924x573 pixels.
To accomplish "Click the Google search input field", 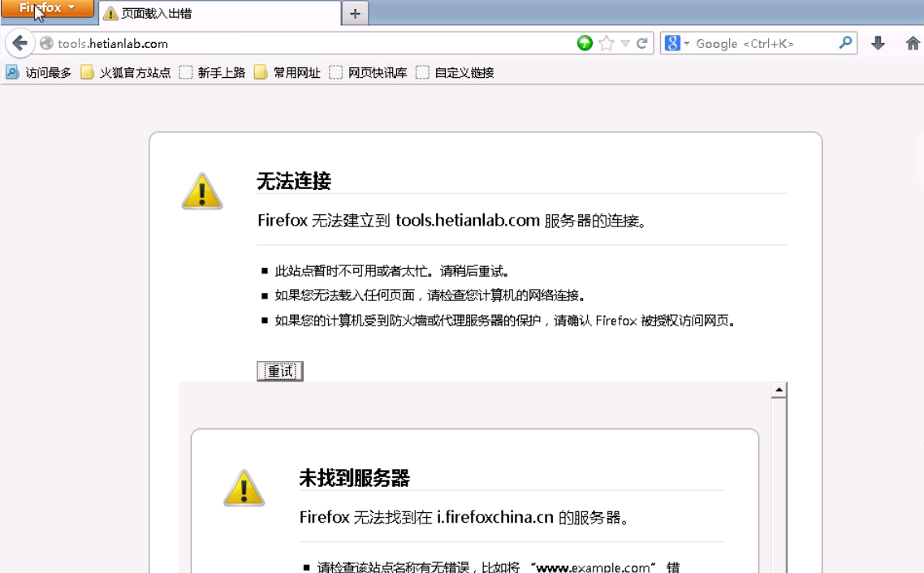I will 765,44.
